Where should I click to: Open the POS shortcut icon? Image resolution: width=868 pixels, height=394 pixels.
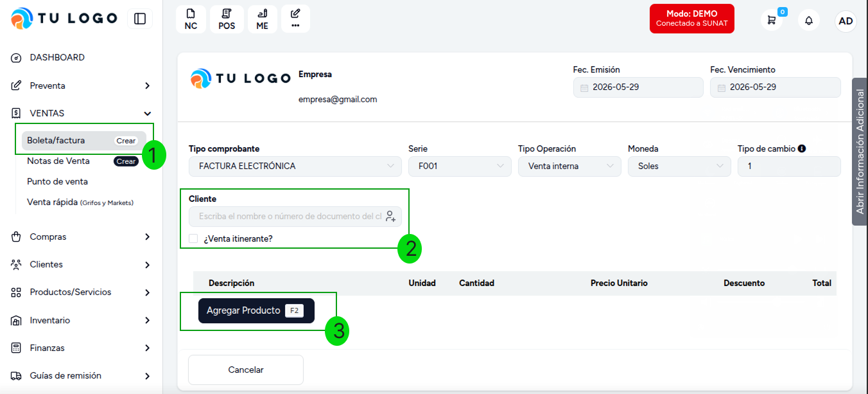(227, 19)
